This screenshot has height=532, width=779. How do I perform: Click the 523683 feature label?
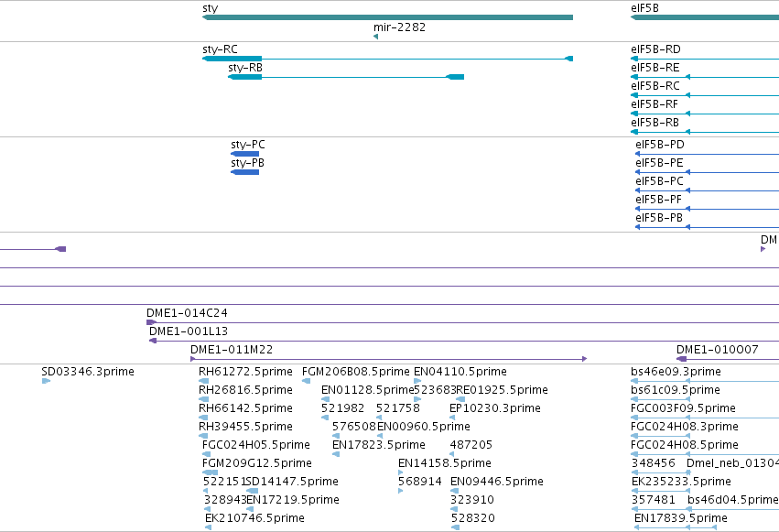click(435, 390)
